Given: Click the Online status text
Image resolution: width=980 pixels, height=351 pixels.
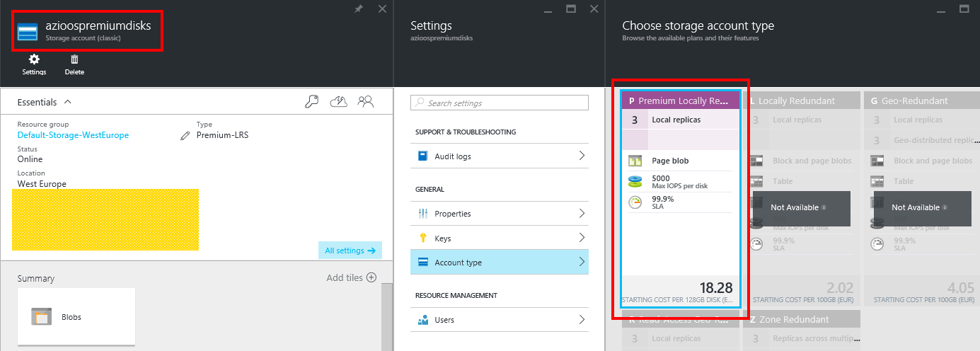Looking at the screenshot, I should click(x=30, y=159).
